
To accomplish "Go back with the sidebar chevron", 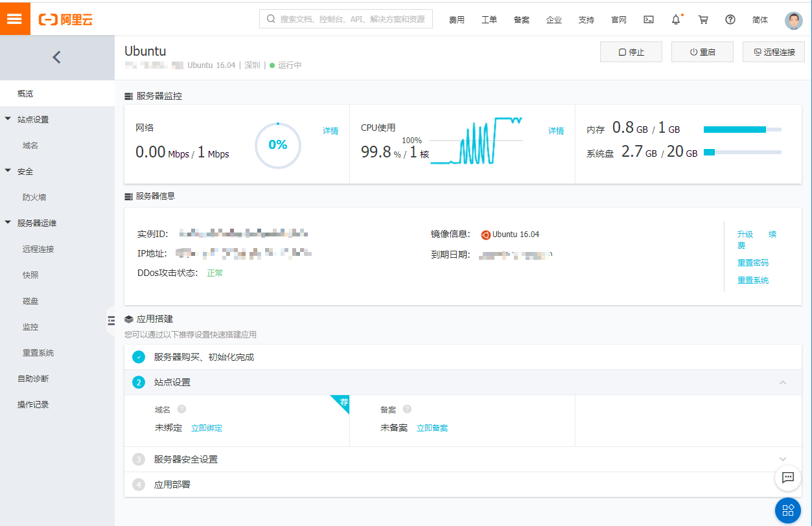I will click(56, 57).
